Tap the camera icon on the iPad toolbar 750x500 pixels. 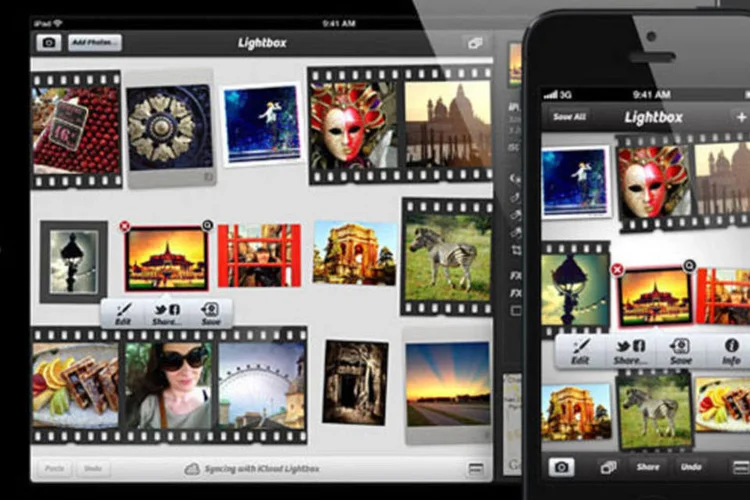coord(49,43)
